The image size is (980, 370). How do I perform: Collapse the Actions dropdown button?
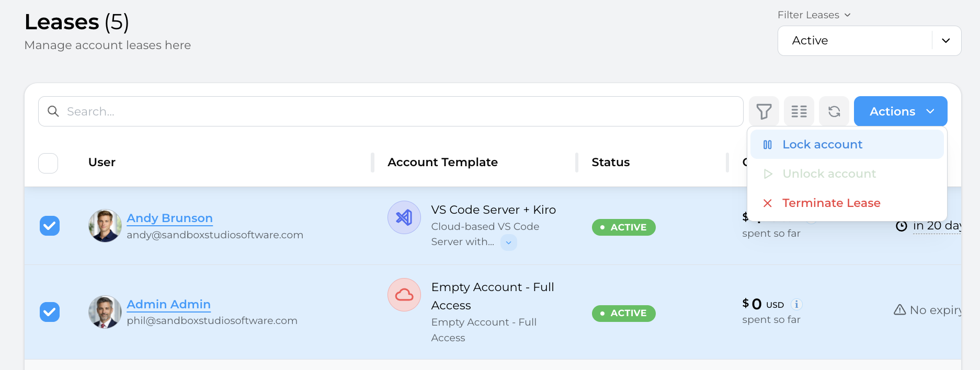[900, 111]
